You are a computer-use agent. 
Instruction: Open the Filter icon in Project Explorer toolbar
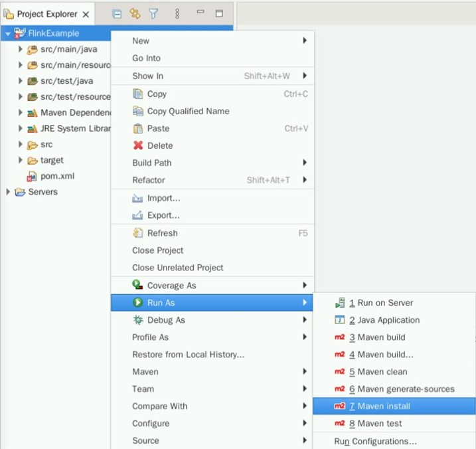click(153, 13)
